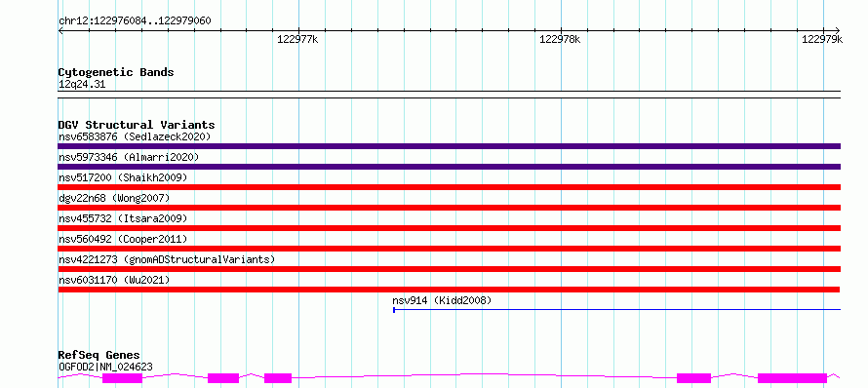Screen dimensions: 868x388
Task: Open the OGFOD2|NM_024623 gene label
Action: (105, 367)
